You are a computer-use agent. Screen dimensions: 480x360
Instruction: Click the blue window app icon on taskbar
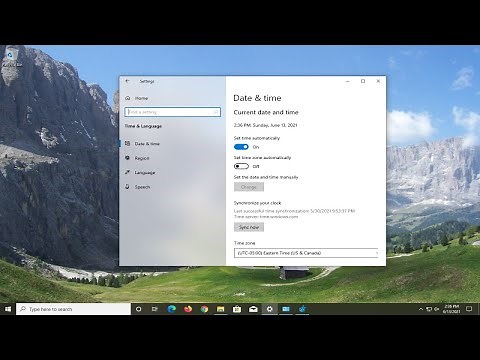(286, 309)
